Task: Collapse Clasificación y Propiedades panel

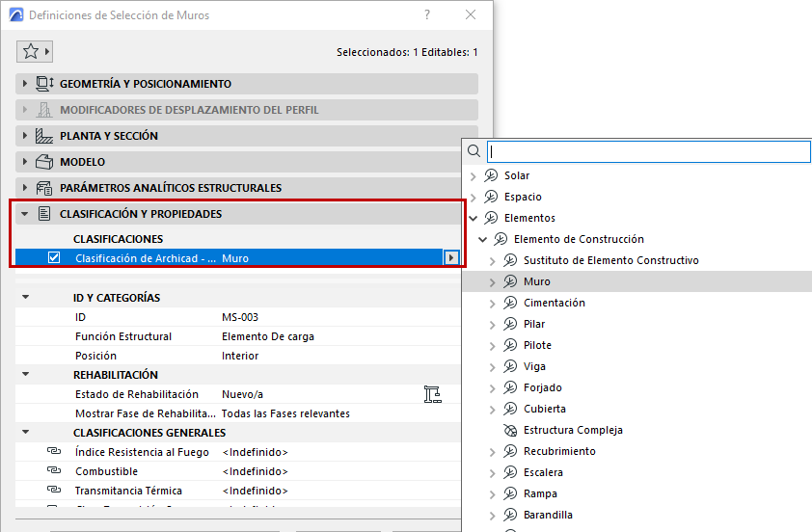Action: [24, 213]
